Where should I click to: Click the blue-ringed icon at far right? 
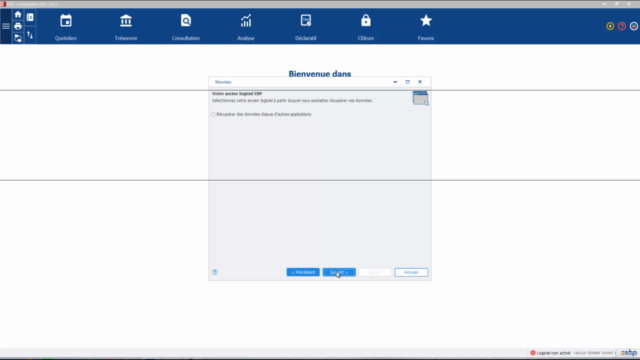634,26
